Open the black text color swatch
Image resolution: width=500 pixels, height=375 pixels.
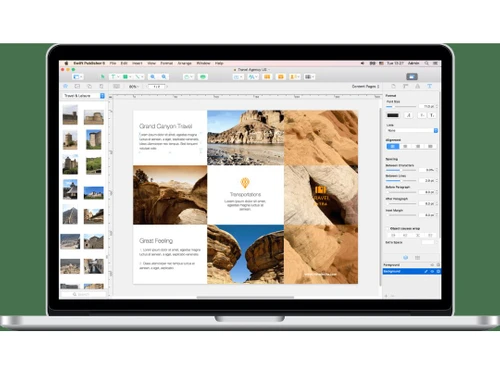(x=393, y=115)
